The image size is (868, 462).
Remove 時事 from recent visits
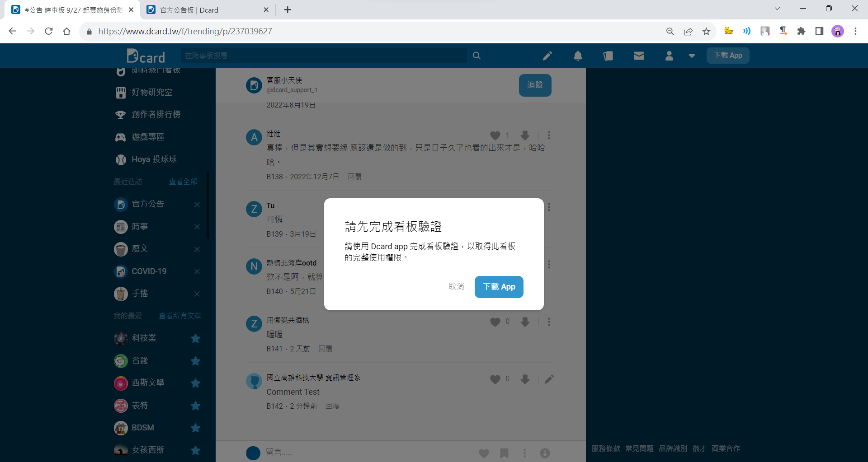click(x=197, y=227)
